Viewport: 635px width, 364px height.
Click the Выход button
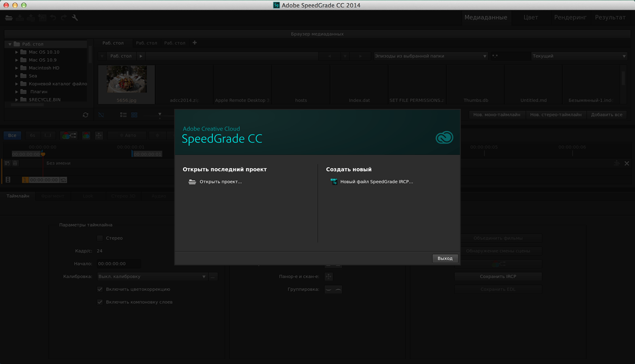click(x=445, y=258)
